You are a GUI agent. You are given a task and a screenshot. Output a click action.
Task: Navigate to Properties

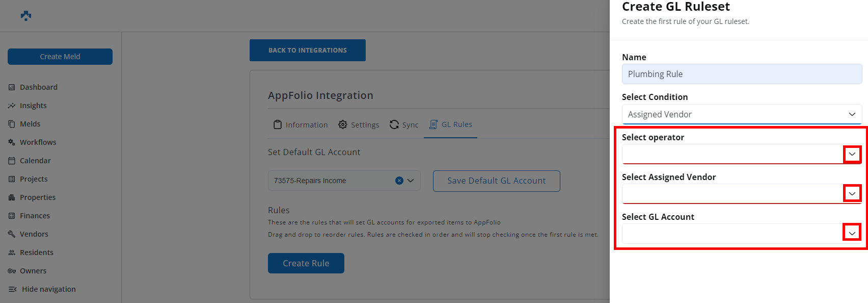[x=38, y=197]
